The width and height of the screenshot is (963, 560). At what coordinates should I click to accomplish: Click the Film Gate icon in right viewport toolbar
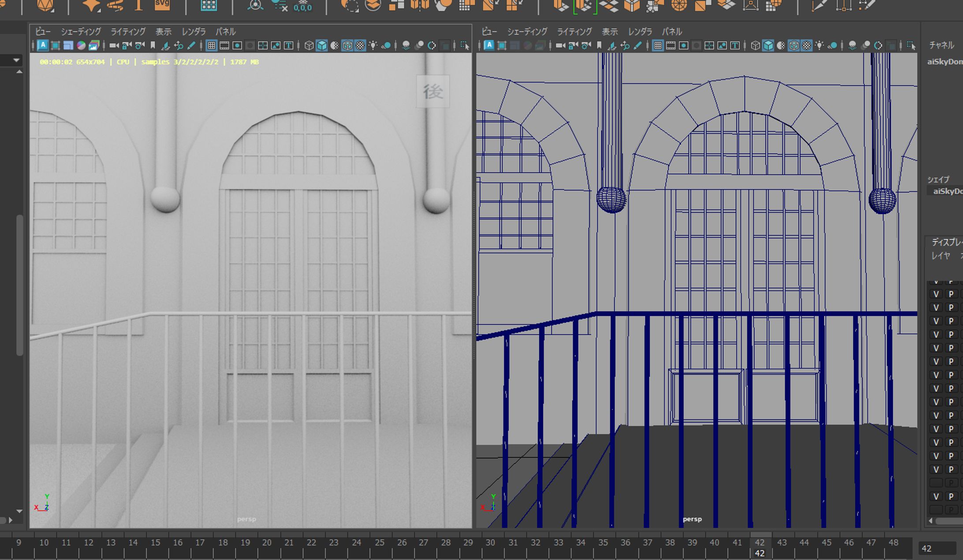671,45
